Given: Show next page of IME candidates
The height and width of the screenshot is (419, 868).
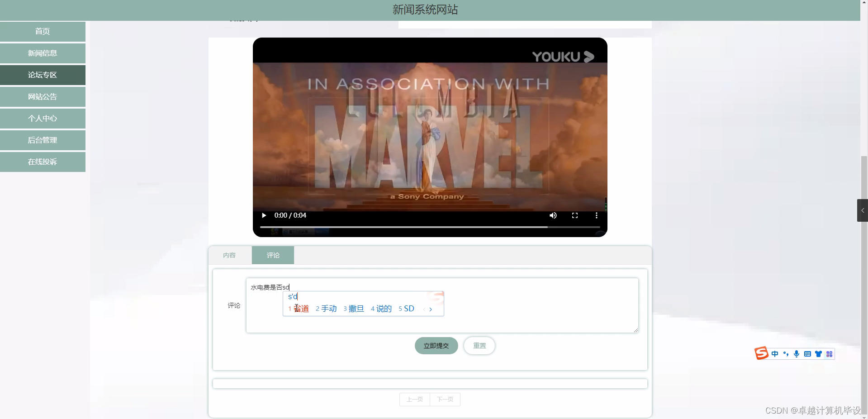Looking at the screenshot, I should coord(431,309).
